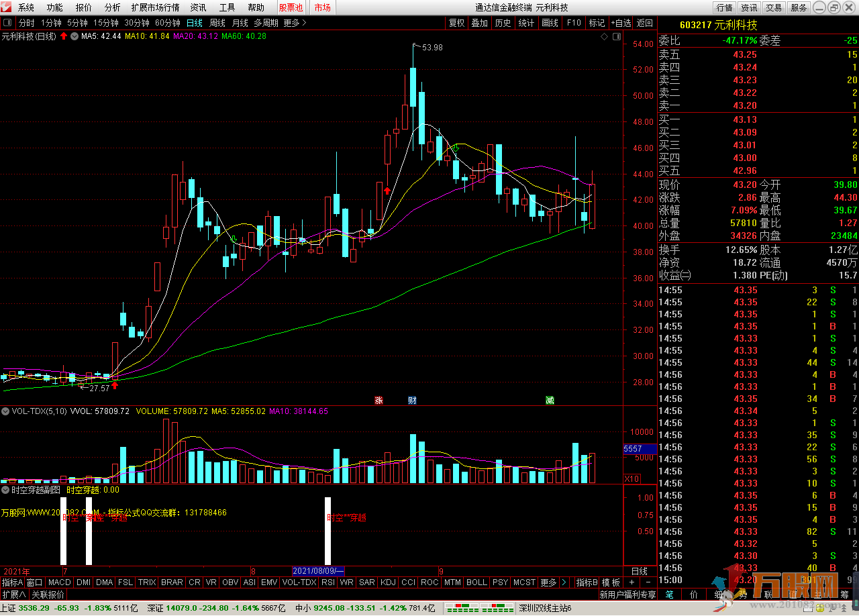Click the 画线 toolbar button
Image resolution: width=859 pixels, height=616 pixels.
[550, 23]
